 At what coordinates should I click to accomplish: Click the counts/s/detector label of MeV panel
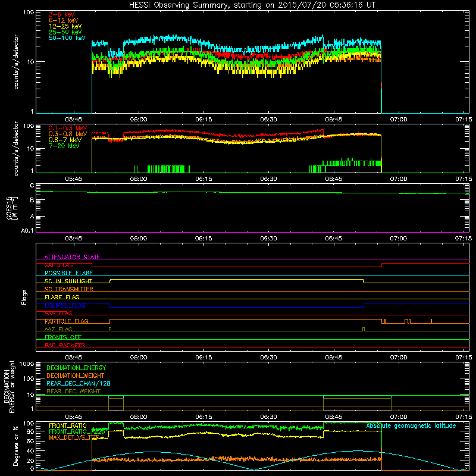[x=16, y=148]
